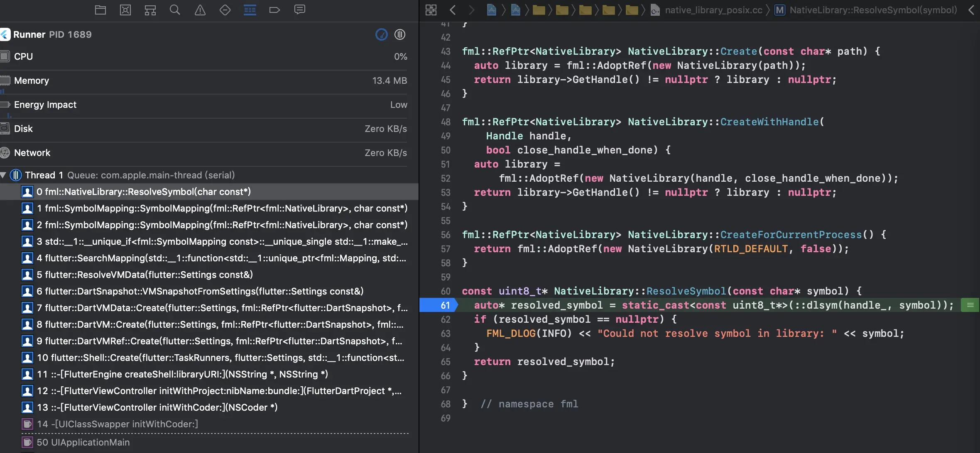
Task: Click the Runner app Flutter icon
Action: point(5,34)
